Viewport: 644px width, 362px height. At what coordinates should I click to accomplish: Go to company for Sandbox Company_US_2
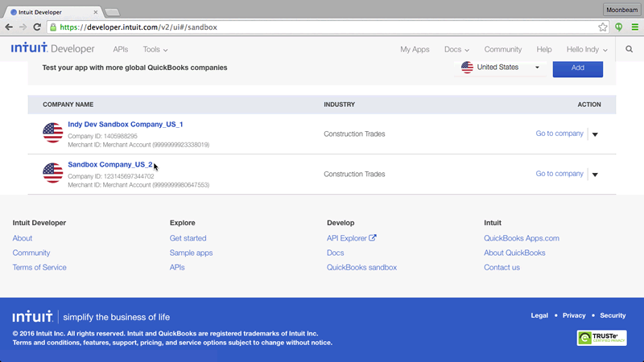pos(559,174)
